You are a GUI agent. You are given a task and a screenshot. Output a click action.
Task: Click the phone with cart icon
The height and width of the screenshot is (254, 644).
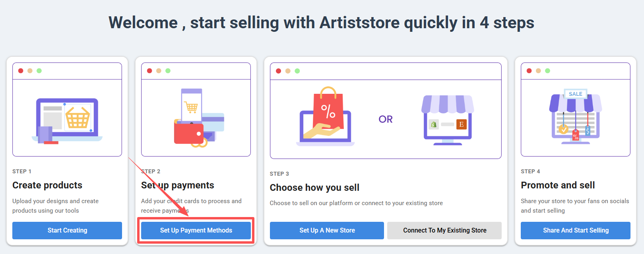pyautogui.click(x=192, y=105)
